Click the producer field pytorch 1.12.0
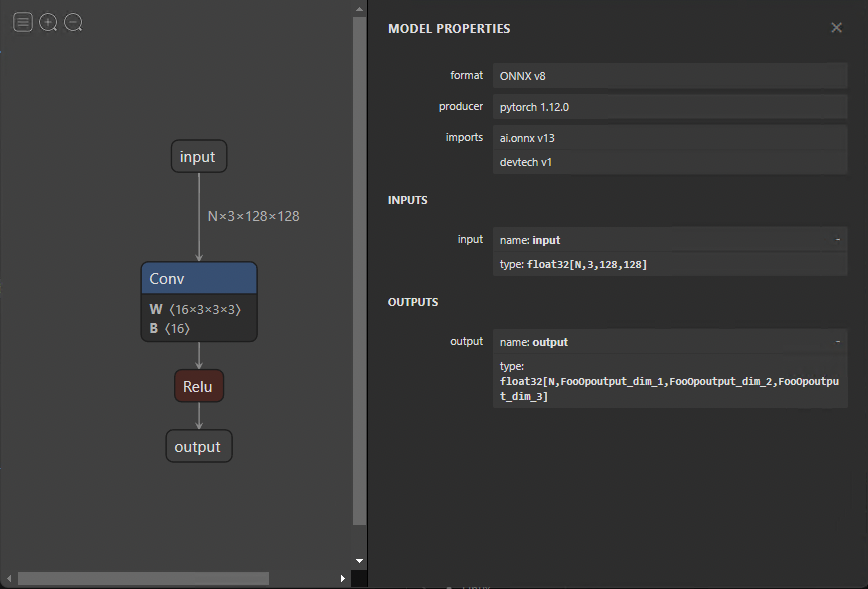The height and width of the screenshot is (589, 868). (x=670, y=107)
